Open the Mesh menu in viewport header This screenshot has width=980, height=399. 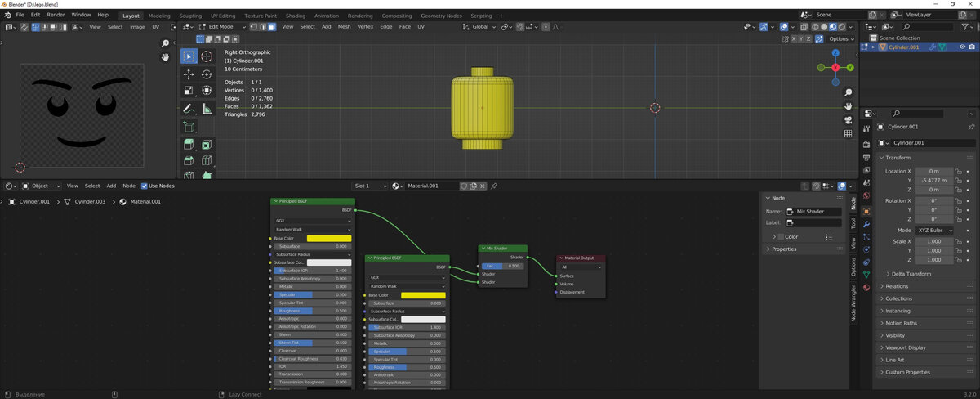tap(344, 27)
